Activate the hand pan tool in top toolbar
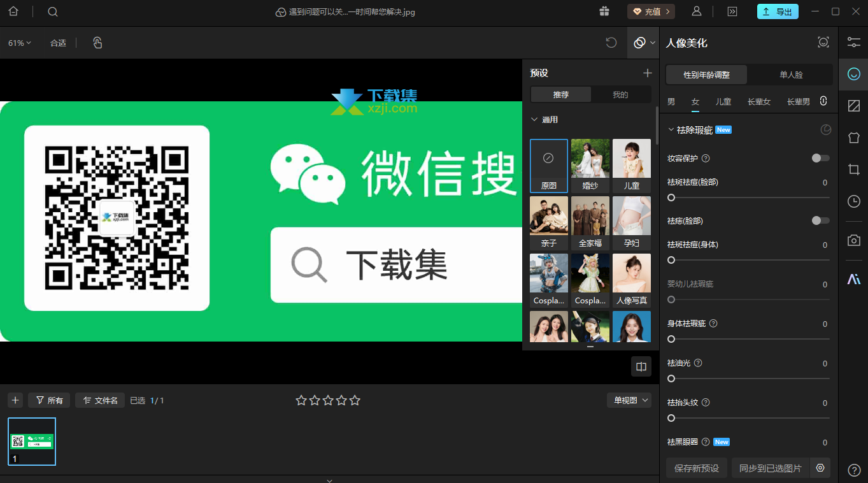The image size is (868, 483). 97,43
